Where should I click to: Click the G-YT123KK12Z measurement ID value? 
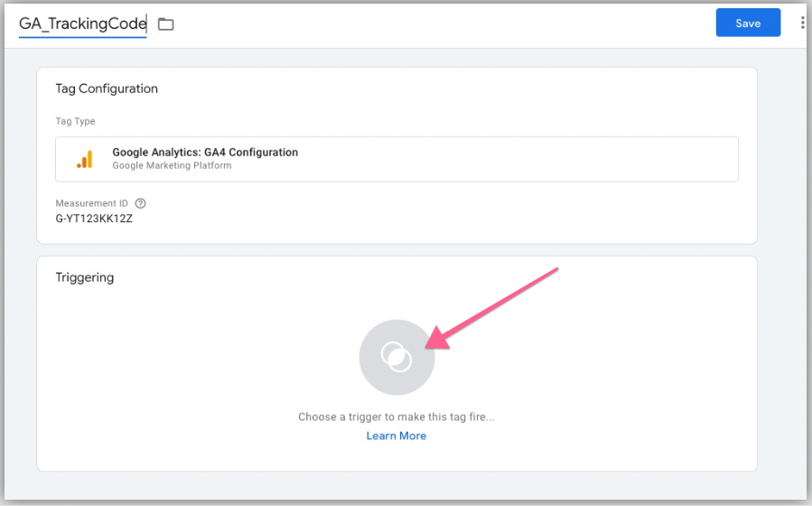(94, 219)
